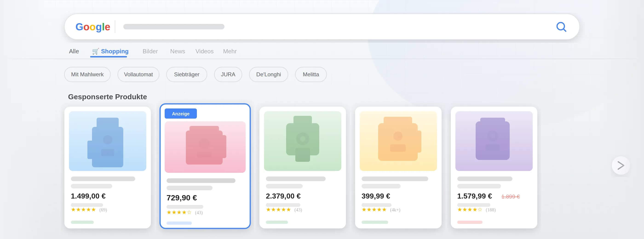Expand the Mehr menu
644x239 pixels.
(x=230, y=51)
